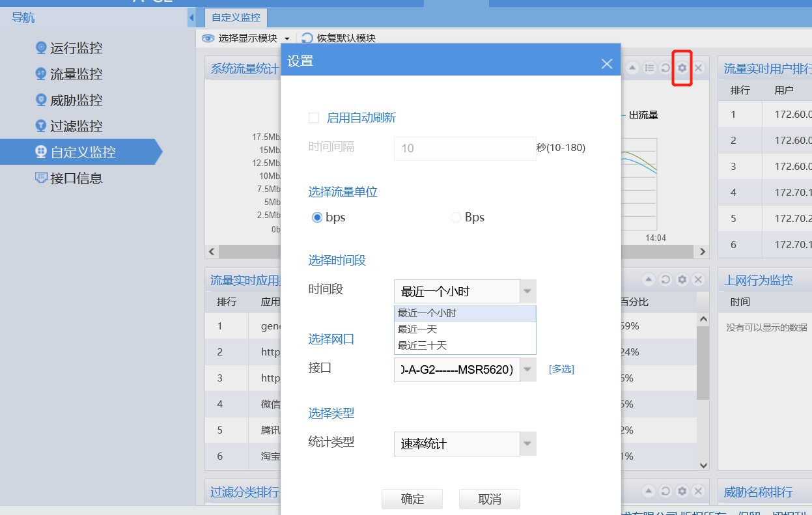This screenshot has width=812, height=515.
Task: Choose 最近一天 from the dropdown list
Action: pyautogui.click(x=465, y=329)
